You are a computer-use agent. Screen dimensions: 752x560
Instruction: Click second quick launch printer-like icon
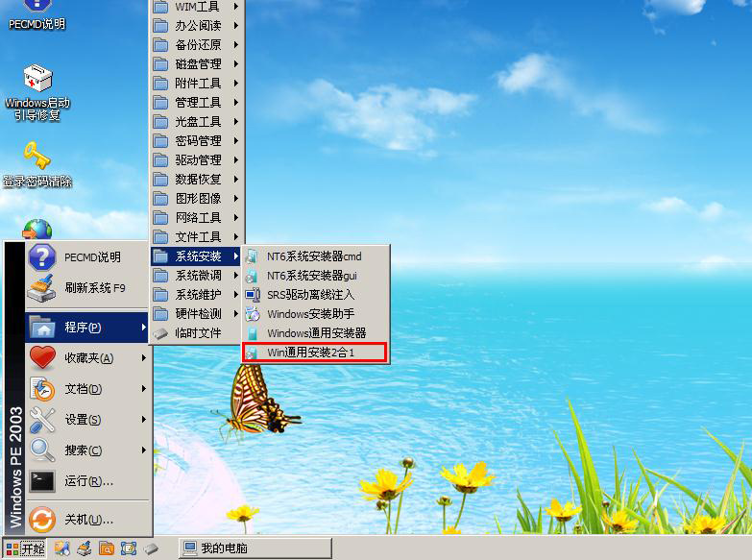[x=85, y=548]
